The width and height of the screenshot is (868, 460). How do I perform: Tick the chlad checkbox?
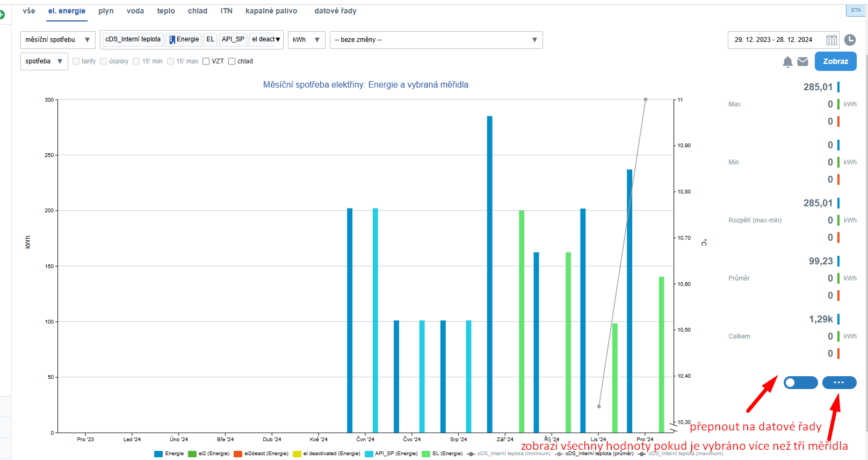232,61
